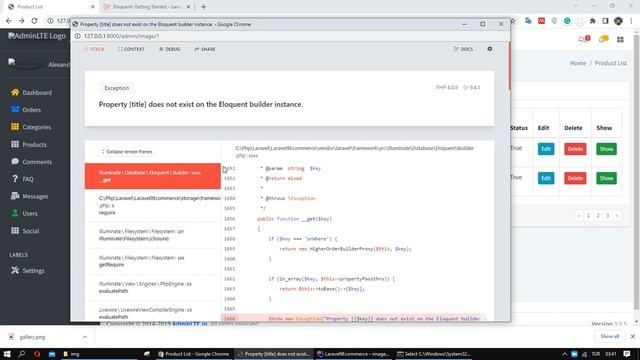This screenshot has height=360, width=640.
Task: Click the popup address bar URL
Action: [x=122, y=36]
